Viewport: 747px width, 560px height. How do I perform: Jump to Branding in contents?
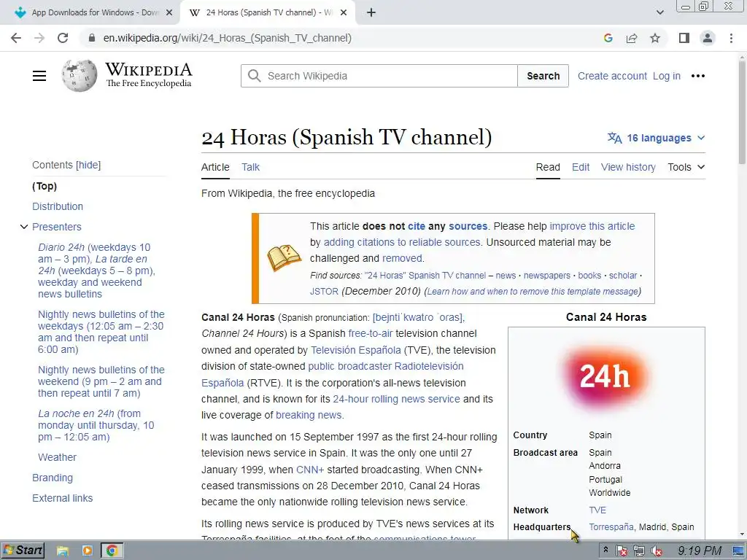click(53, 478)
